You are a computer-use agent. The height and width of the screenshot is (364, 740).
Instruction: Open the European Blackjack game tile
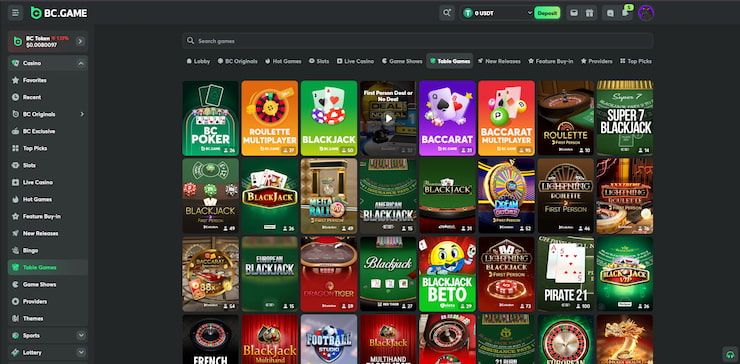click(269, 274)
